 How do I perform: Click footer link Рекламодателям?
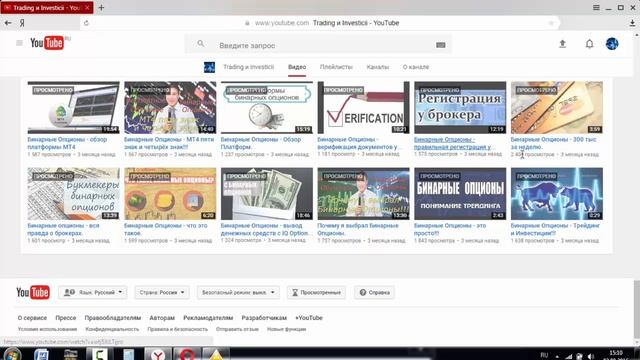(208, 318)
